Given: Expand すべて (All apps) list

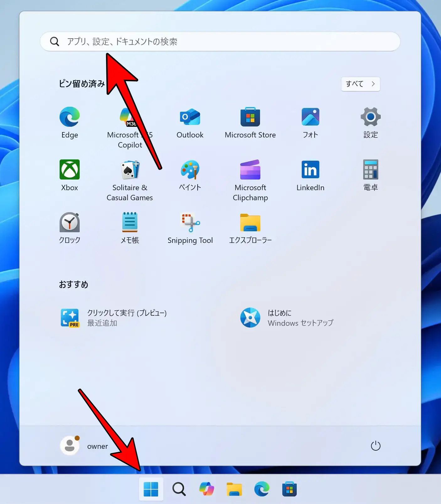Looking at the screenshot, I should (360, 84).
